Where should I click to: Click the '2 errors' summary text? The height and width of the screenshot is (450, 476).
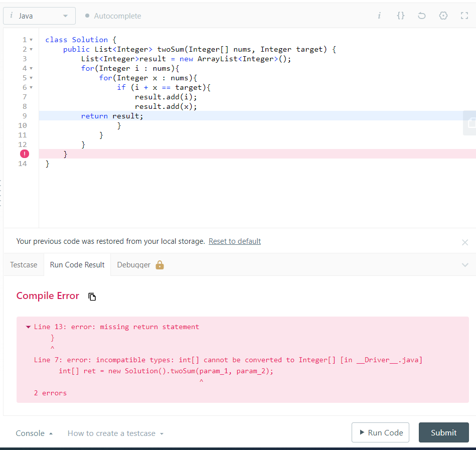pyautogui.click(x=50, y=393)
